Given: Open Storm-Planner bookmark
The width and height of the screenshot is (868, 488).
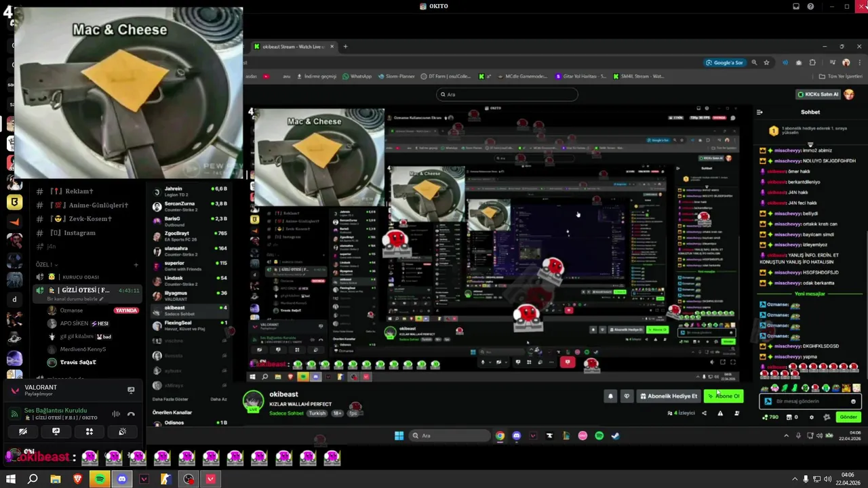Looking at the screenshot, I should point(397,77).
